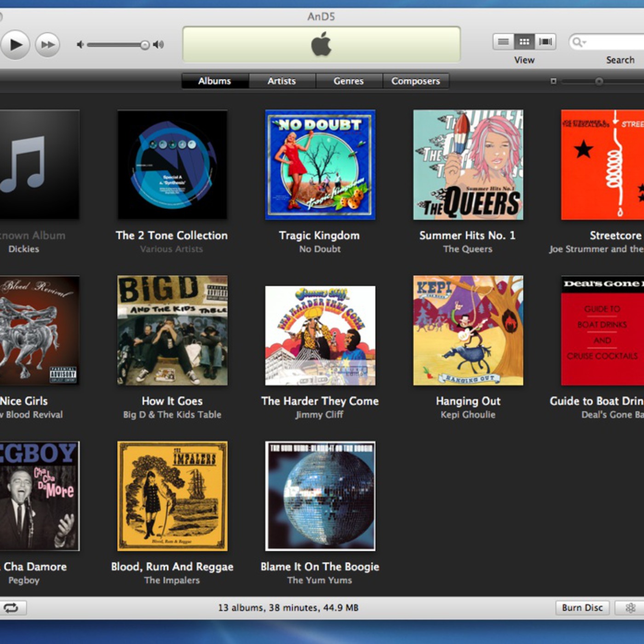Switch to list view

point(503,42)
